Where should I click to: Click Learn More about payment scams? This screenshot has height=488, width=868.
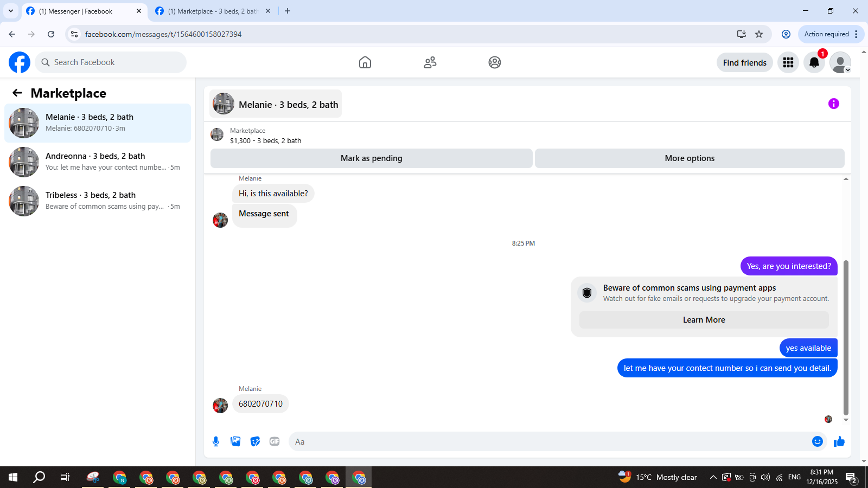click(x=704, y=320)
